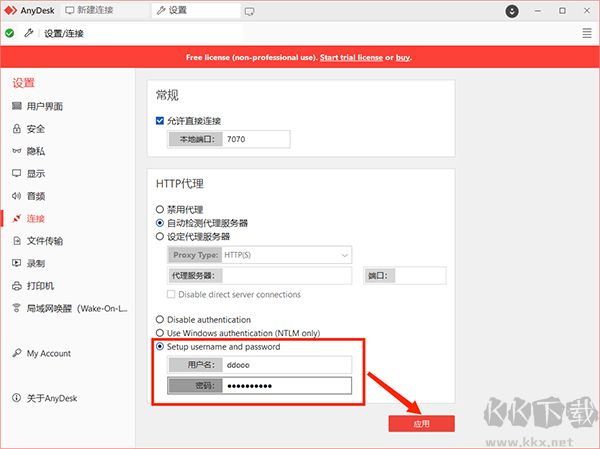The image size is (600, 449).
Task: Click Start trial license link
Action: coord(351,57)
